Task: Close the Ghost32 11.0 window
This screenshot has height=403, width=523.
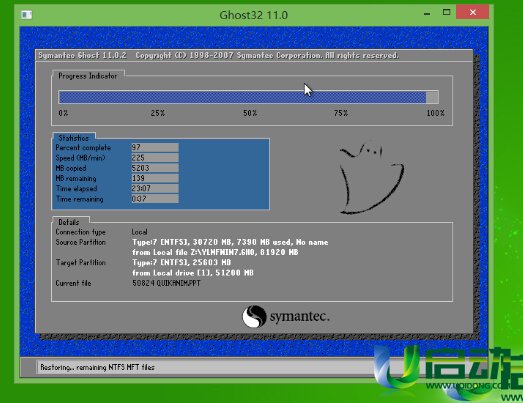Action: 472,12
